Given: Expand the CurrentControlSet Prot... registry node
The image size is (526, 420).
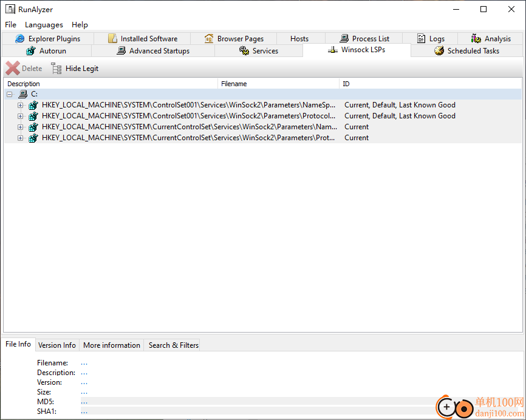Looking at the screenshot, I should (x=21, y=138).
